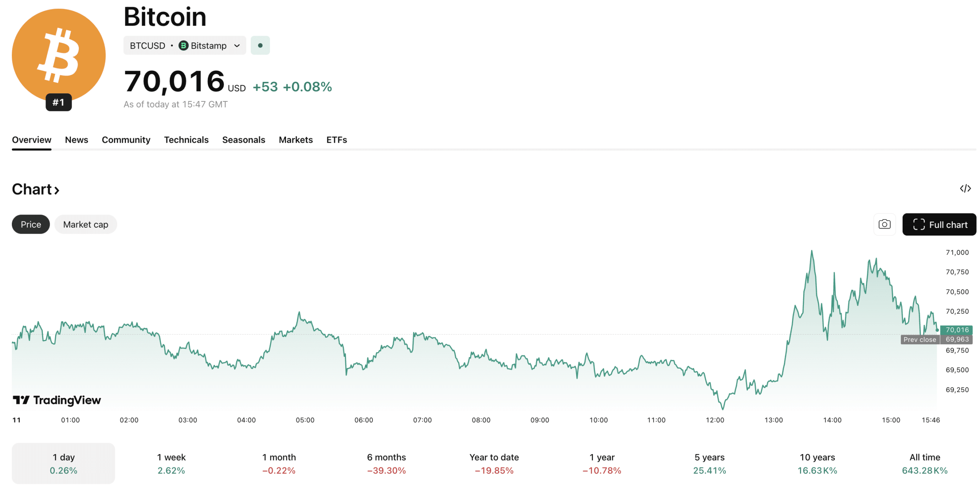Select the Bitstamp exchange icon

[x=183, y=45]
